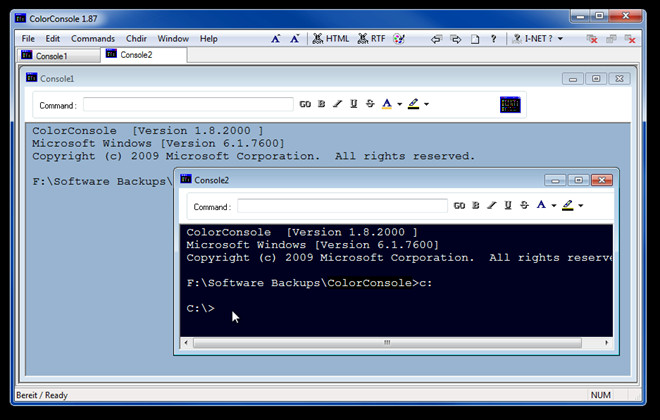Click the question mark help icon

(493, 39)
